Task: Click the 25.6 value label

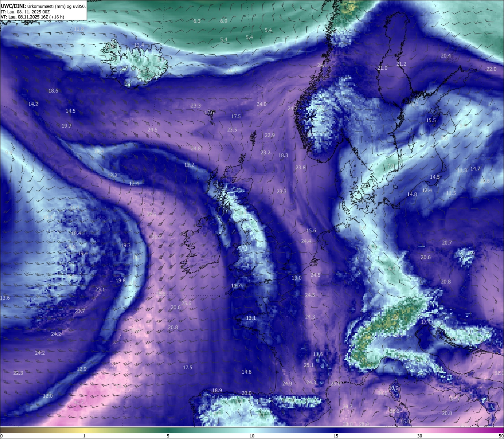Action: pyautogui.click(x=186, y=304)
